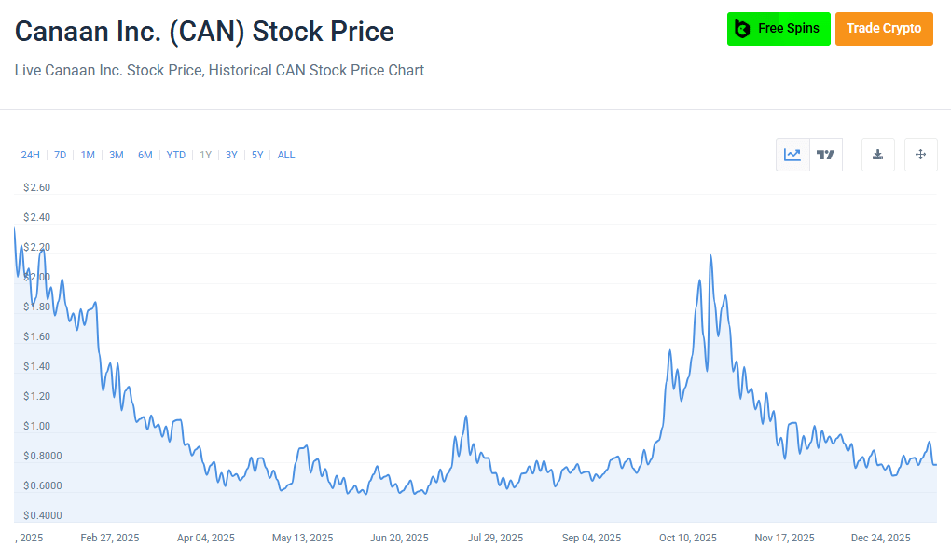
Task: Choose the 6M range
Action: click(x=145, y=155)
